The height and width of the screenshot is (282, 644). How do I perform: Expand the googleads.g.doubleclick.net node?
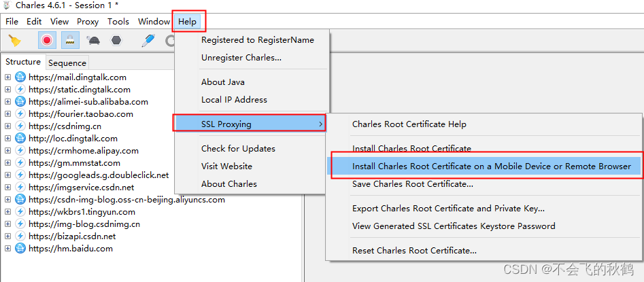tap(7, 175)
